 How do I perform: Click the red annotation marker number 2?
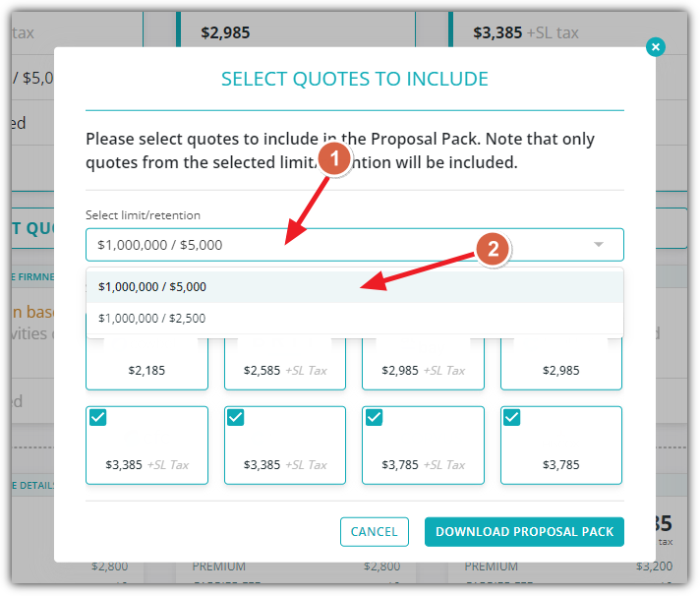pos(493,249)
